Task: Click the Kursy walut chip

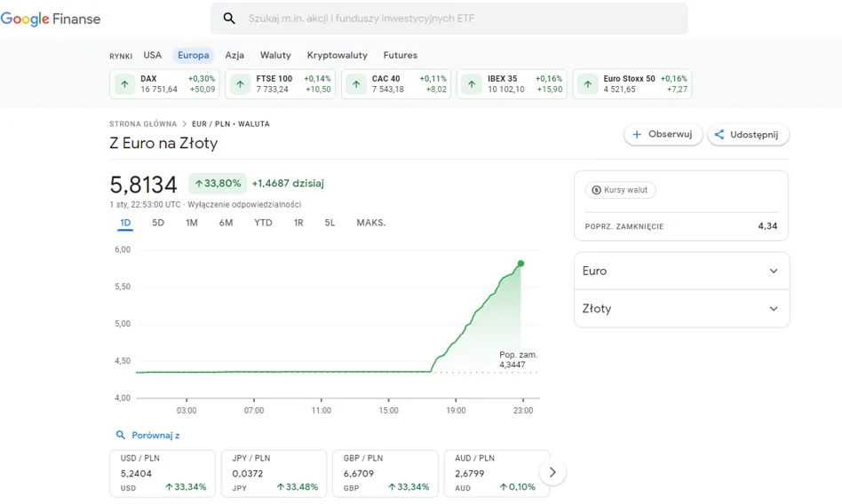Action: pyautogui.click(x=620, y=190)
